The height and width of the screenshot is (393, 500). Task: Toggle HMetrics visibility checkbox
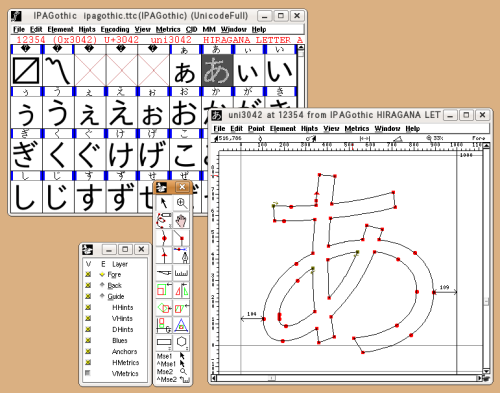click(x=88, y=362)
